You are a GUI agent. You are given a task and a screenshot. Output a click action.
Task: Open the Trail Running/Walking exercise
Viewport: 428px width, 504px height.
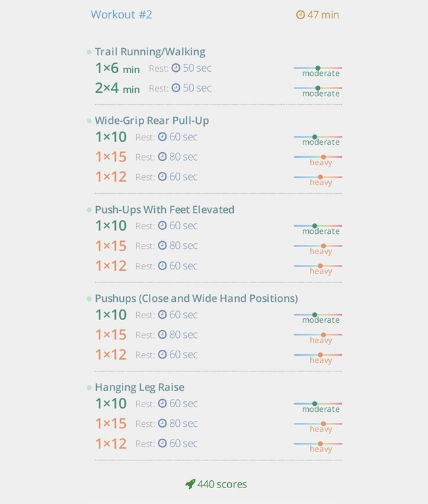[150, 52]
